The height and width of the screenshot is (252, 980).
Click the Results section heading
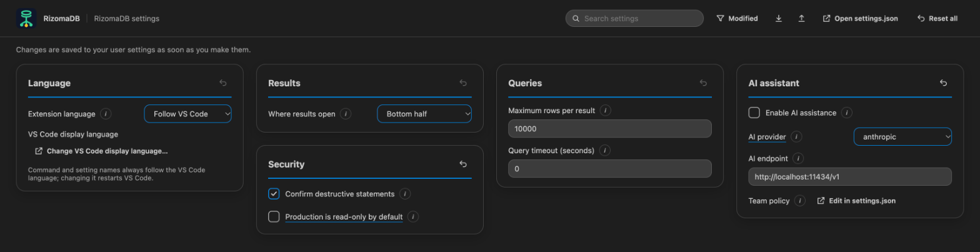(x=284, y=83)
